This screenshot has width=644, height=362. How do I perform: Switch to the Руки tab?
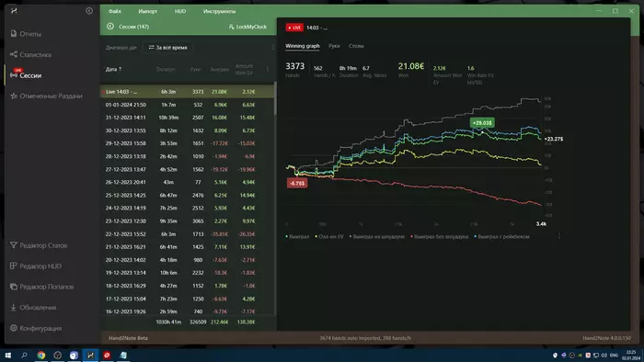pos(334,46)
